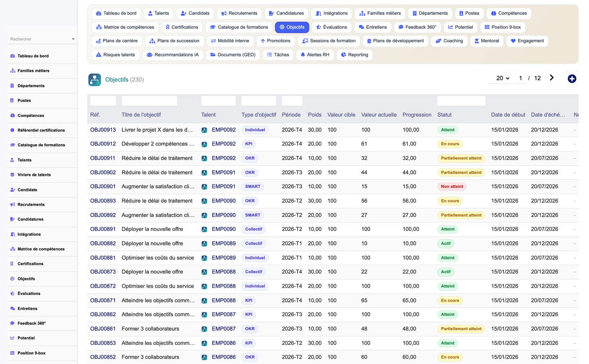Select Position 9-box tab in the top bar

pyautogui.click(x=503, y=27)
